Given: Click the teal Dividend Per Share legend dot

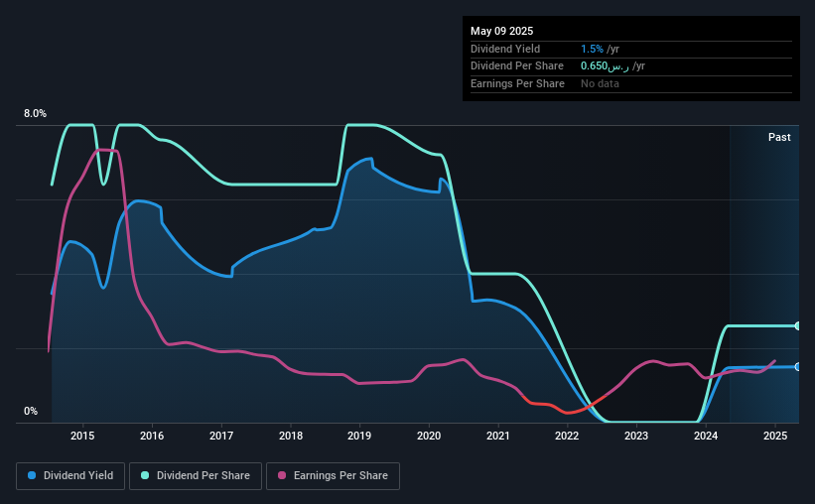Looking at the screenshot, I should click(x=145, y=475).
